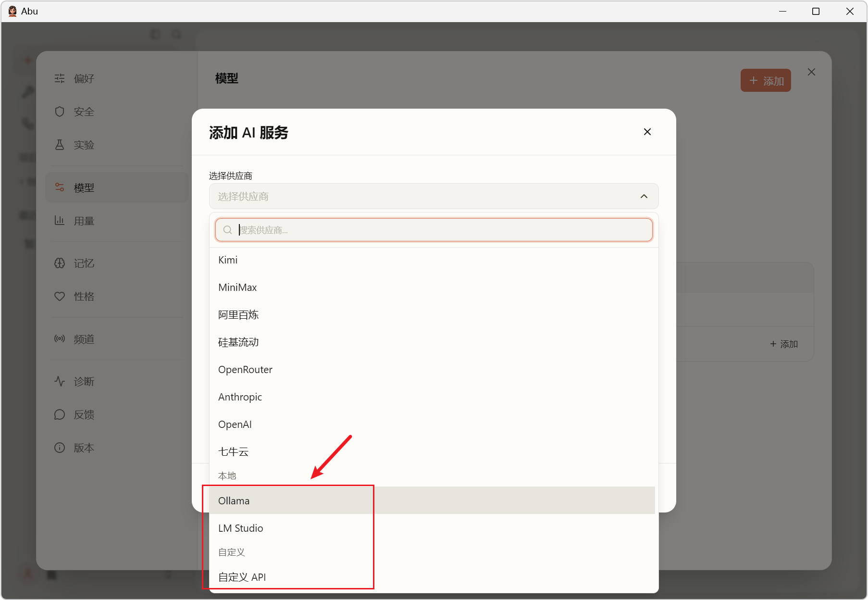Screen dimensions: 868x600
Task: Open the 频道 broadcast icon section
Action: [60, 339]
